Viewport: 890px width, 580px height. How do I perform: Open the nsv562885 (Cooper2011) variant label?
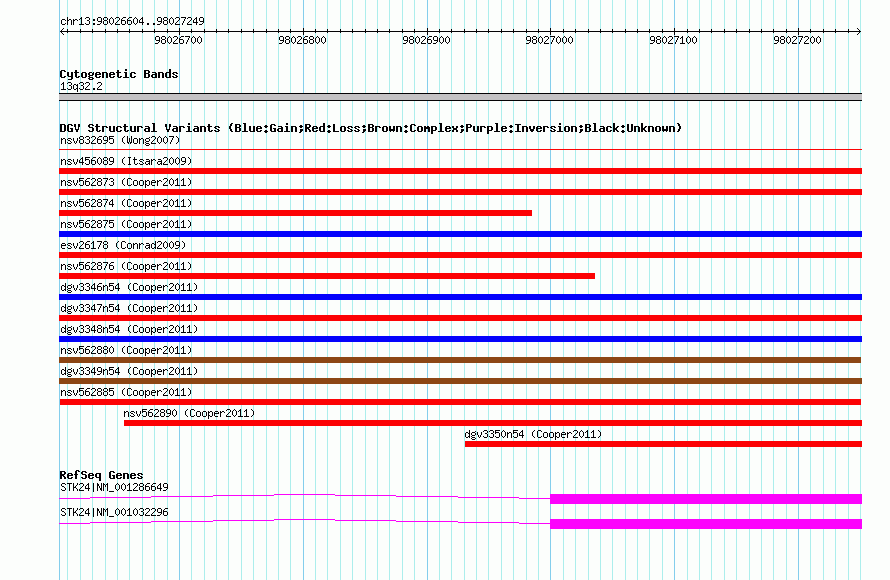(126, 392)
